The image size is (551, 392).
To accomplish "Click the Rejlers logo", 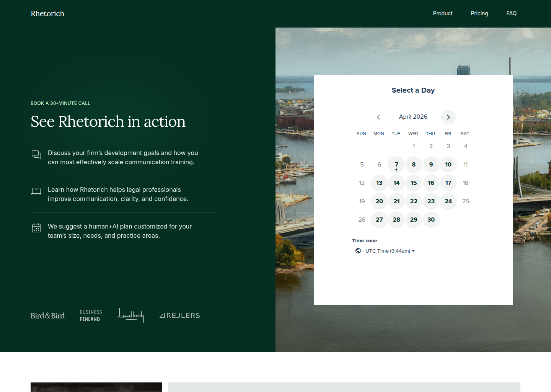I will click(x=180, y=315).
